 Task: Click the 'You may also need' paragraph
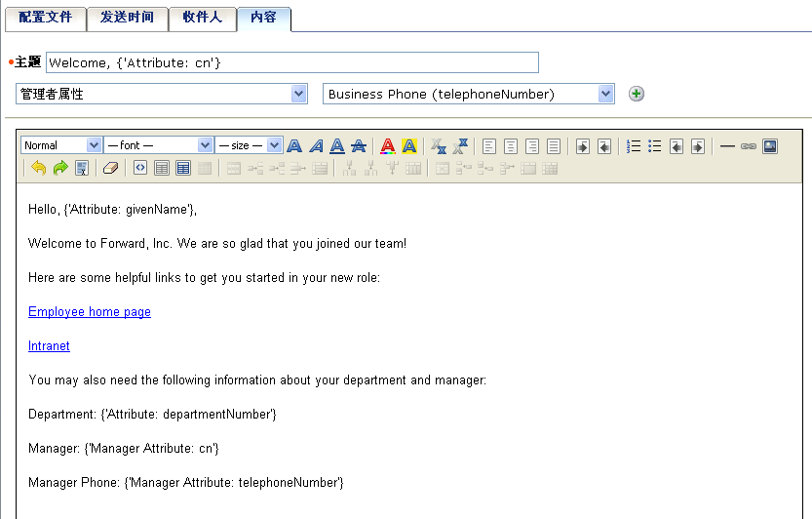(x=257, y=380)
